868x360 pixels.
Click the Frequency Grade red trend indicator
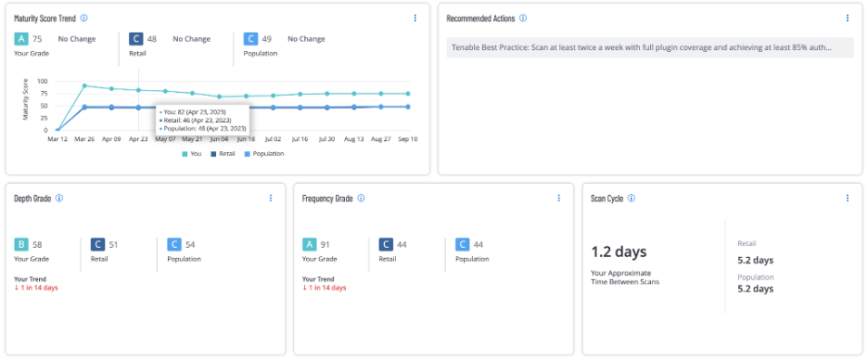(x=325, y=288)
